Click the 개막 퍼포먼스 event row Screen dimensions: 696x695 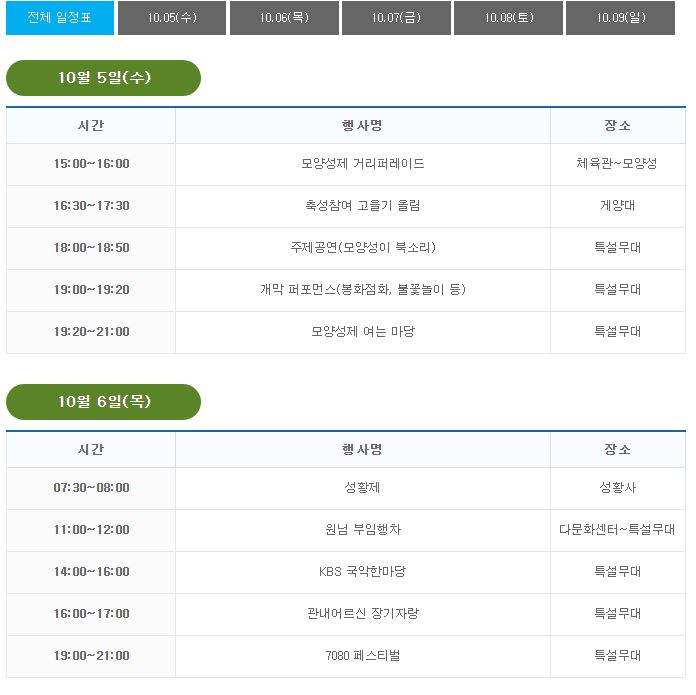362,290
